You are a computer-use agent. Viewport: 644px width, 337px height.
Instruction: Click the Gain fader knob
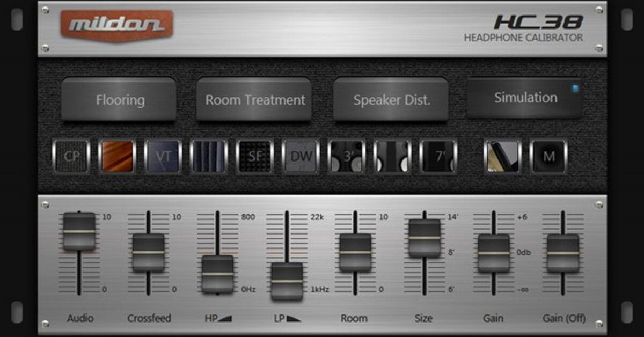point(494,253)
